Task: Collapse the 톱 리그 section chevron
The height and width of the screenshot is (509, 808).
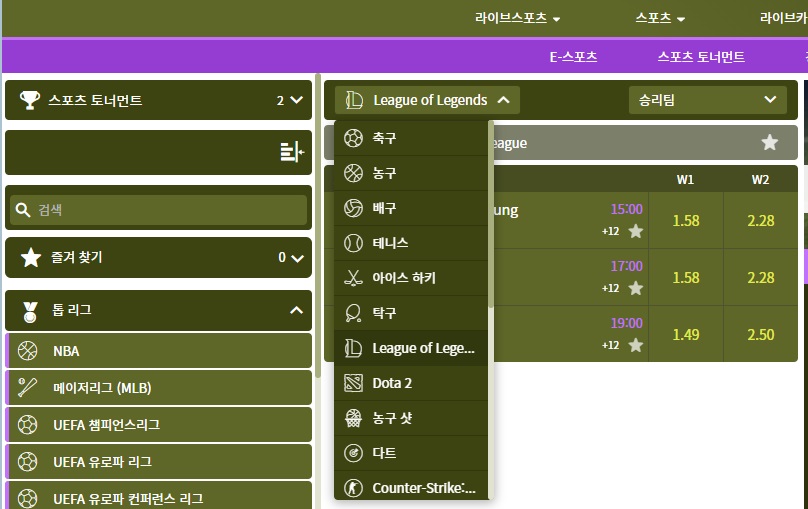Action: (x=296, y=310)
